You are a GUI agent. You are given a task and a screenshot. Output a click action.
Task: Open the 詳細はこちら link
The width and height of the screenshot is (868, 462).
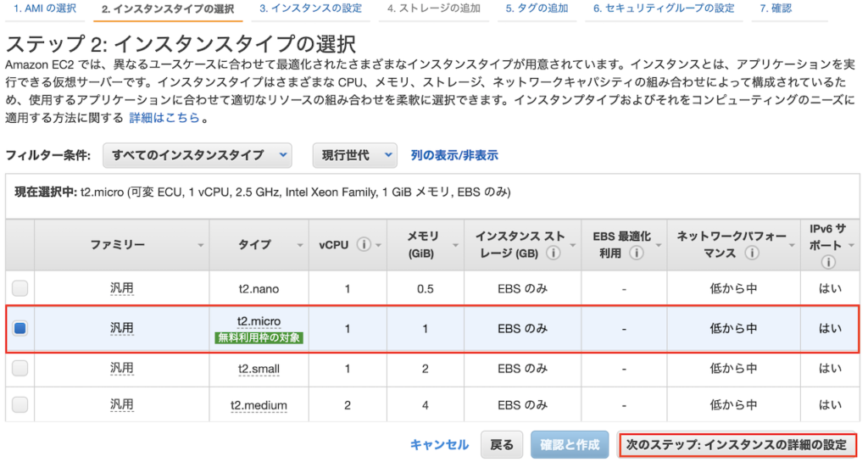click(x=165, y=118)
